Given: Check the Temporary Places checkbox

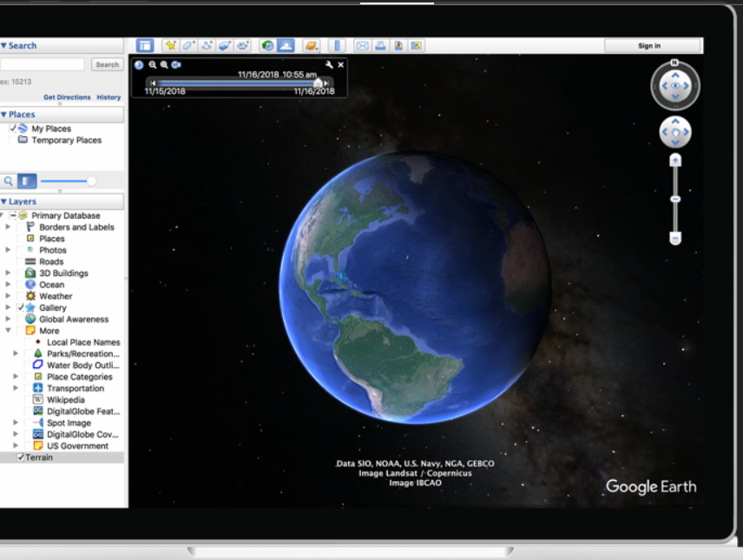Looking at the screenshot, I should coord(13,140).
